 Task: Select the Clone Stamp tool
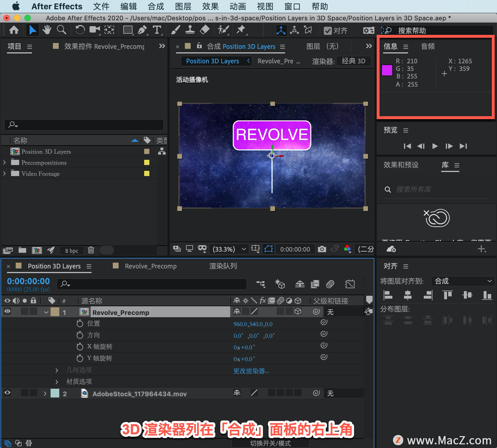click(190, 30)
